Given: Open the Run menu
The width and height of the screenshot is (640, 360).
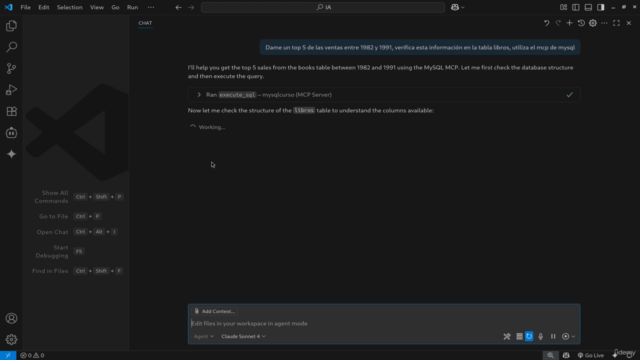Looking at the screenshot, I should pos(132,7).
